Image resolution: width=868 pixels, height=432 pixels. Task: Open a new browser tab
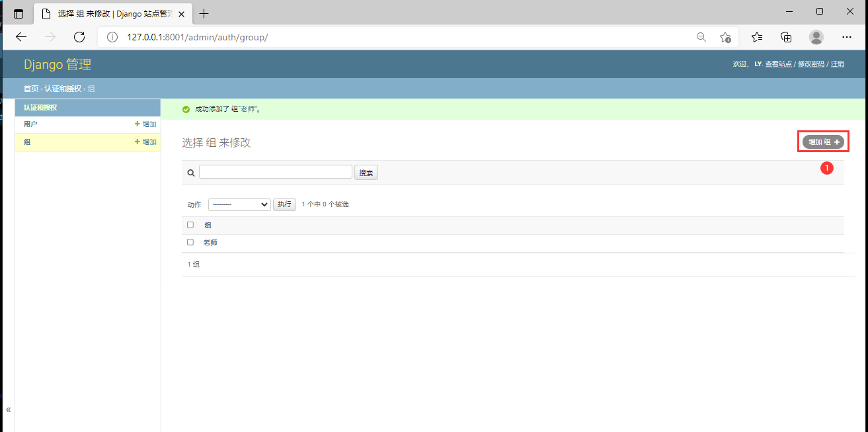[x=204, y=13]
